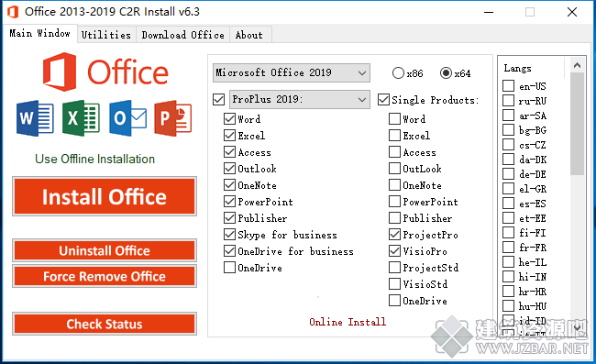The width and height of the screenshot is (596, 364).
Task: Check VisioStd single product
Action: click(x=394, y=284)
